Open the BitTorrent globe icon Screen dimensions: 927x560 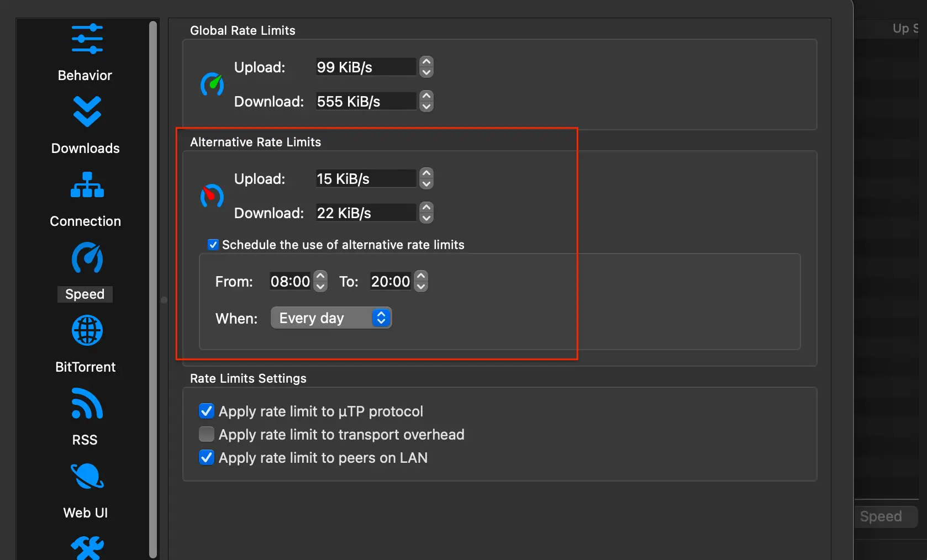[x=87, y=330]
